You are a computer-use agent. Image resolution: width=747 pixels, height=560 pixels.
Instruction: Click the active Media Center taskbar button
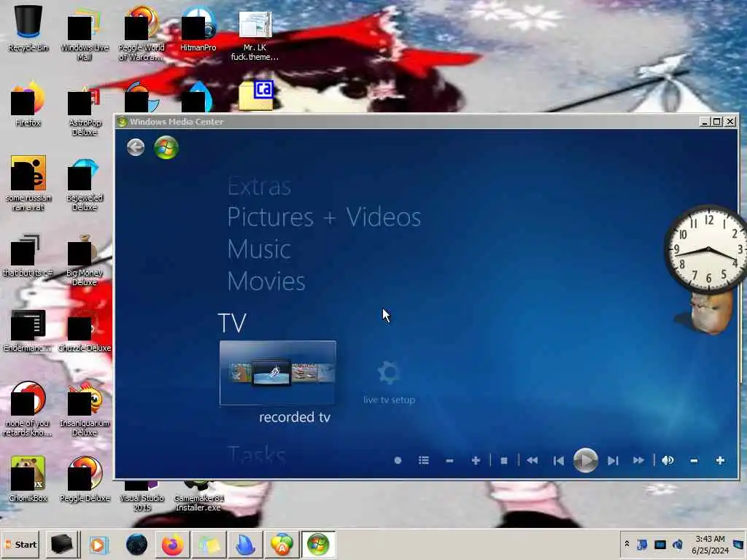click(318, 545)
